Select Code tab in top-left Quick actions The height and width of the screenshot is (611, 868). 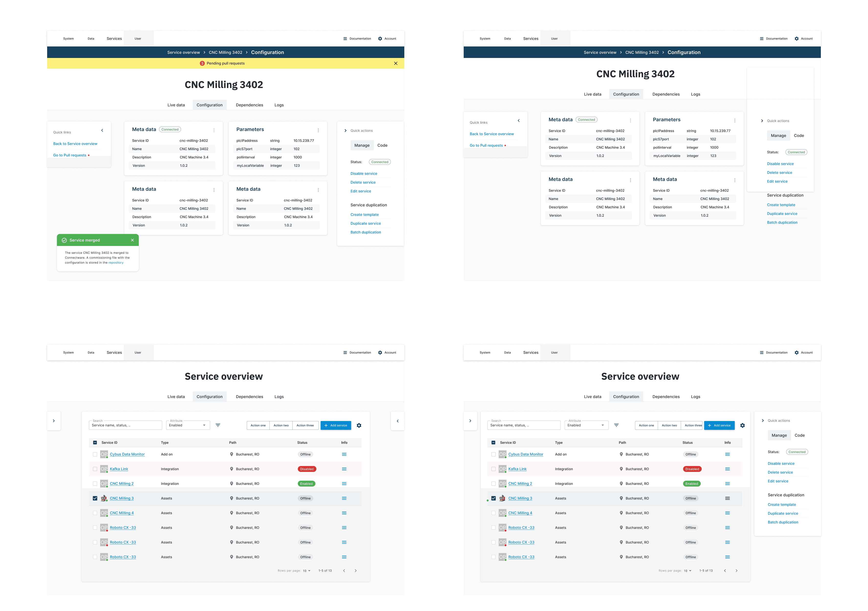click(x=382, y=145)
